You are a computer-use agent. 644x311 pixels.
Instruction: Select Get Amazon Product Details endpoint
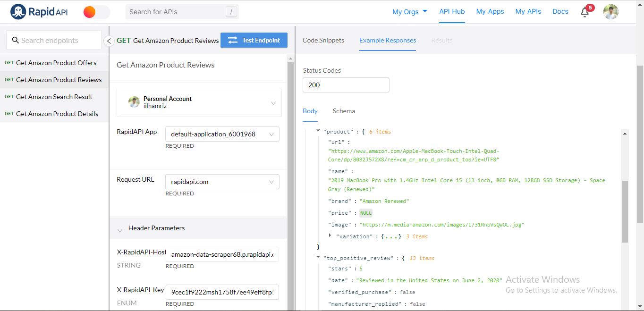(x=57, y=114)
